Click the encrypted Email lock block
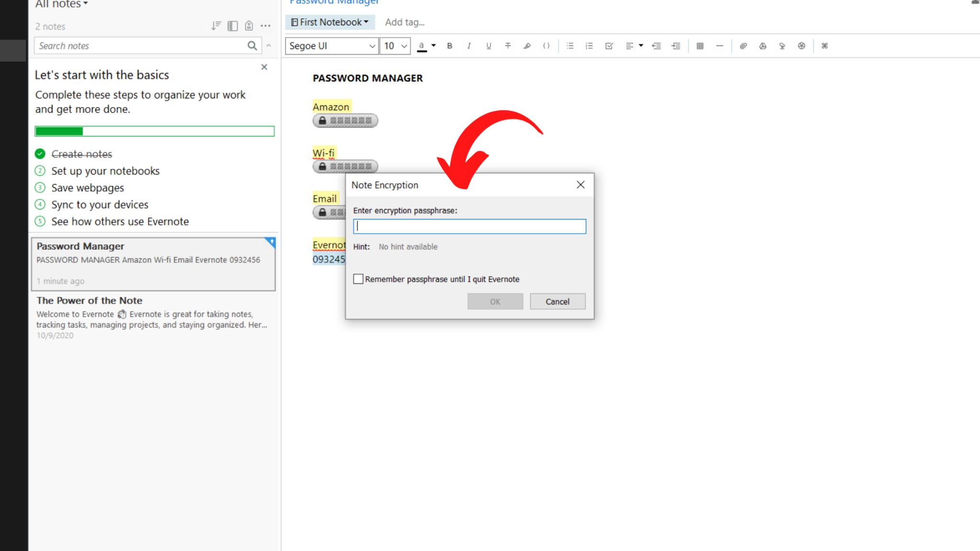Image resolution: width=980 pixels, height=551 pixels. 329,212
